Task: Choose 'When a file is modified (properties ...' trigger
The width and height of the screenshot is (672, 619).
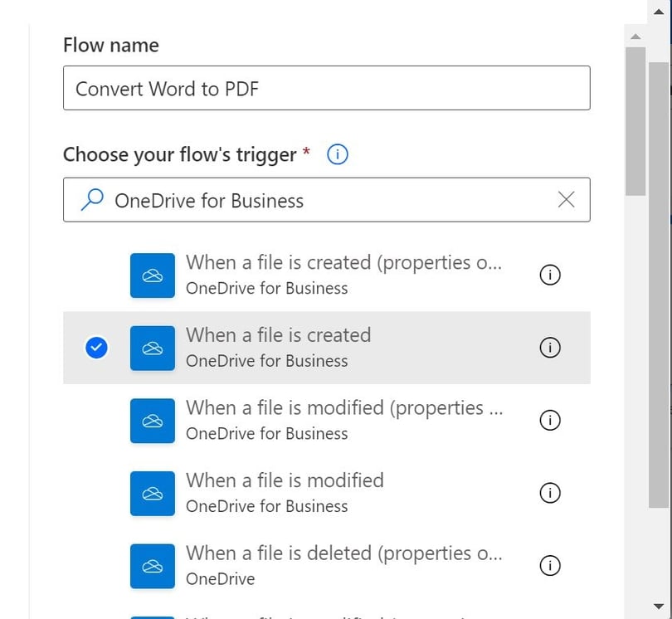Action: [x=327, y=420]
